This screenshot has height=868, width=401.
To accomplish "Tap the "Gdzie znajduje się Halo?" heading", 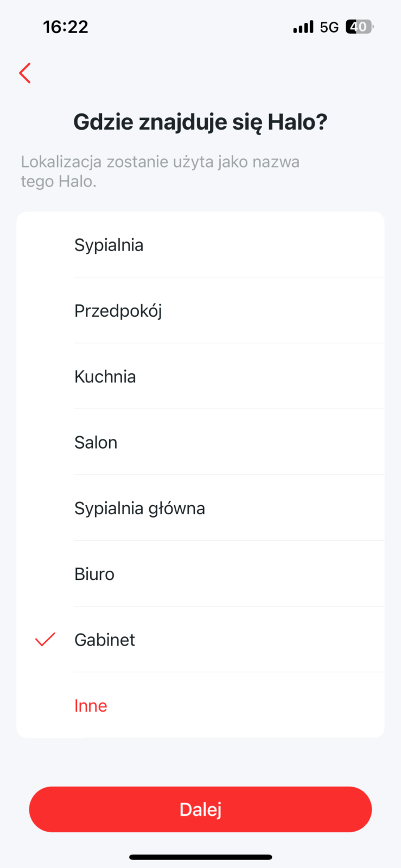I will click(x=200, y=122).
